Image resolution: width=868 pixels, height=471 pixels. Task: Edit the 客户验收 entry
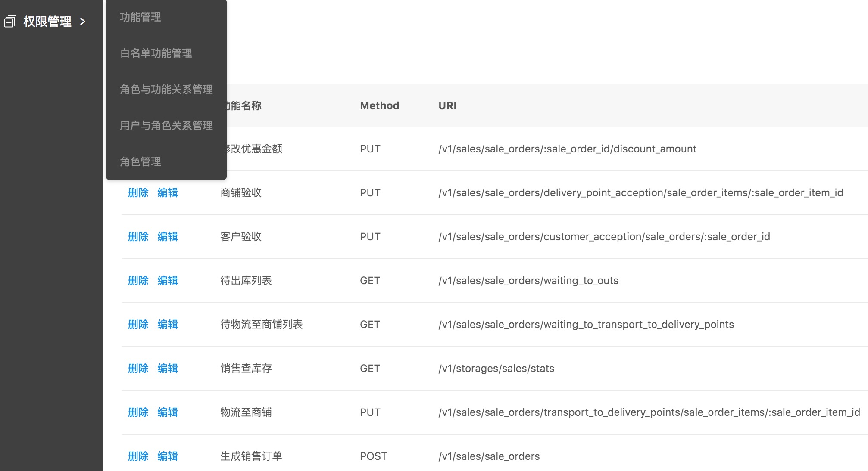(168, 237)
